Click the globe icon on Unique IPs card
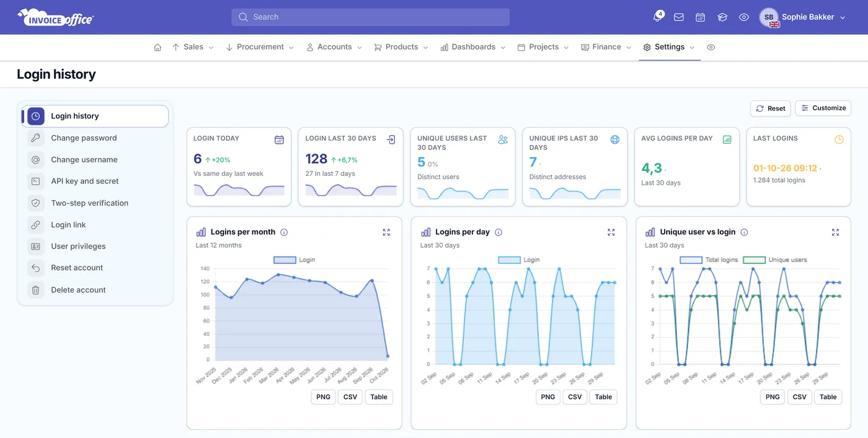The width and height of the screenshot is (868, 438). click(615, 140)
